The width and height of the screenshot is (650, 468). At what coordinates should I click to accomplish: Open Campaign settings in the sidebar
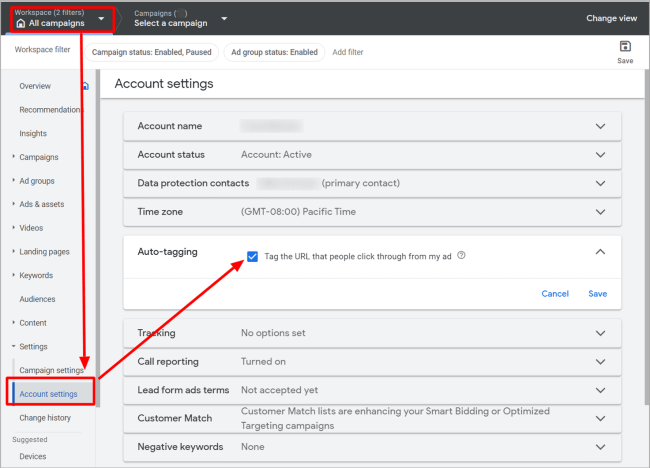(x=51, y=370)
